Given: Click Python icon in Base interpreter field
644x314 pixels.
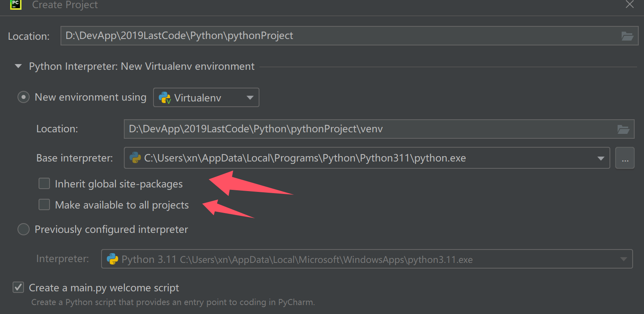Looking at the screenshot, I should tap(135, 158).
